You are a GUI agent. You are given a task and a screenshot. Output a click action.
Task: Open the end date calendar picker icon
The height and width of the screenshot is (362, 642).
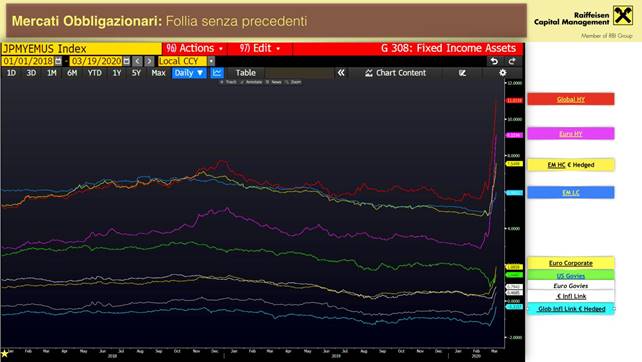(127, 61)
